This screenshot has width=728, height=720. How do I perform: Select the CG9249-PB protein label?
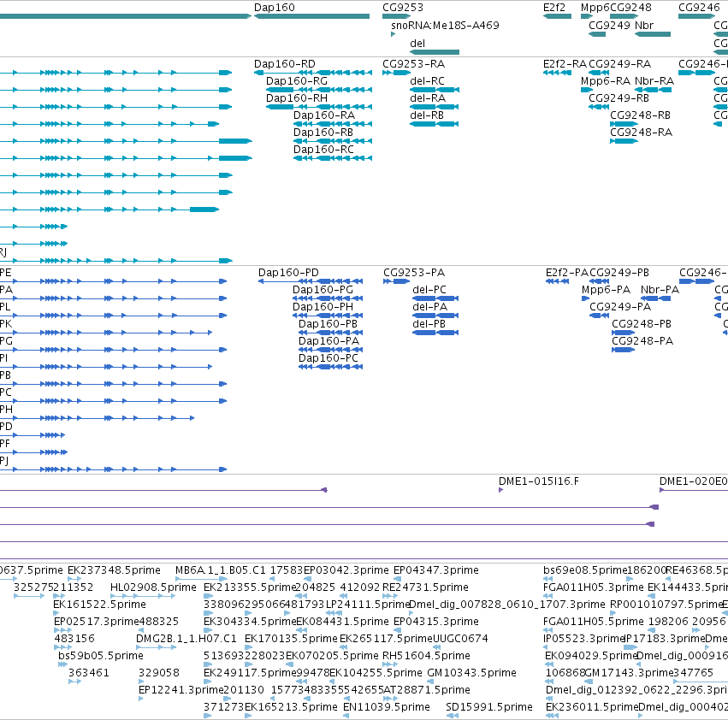click(619, 273)
